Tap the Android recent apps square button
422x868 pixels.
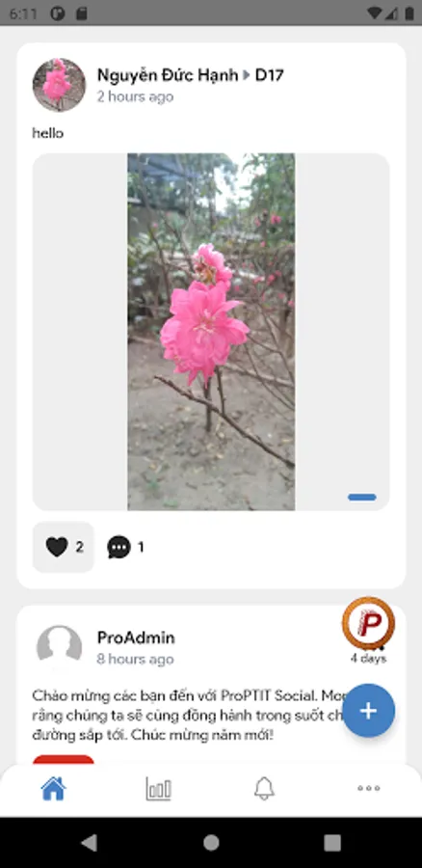[x=332, y=843]
